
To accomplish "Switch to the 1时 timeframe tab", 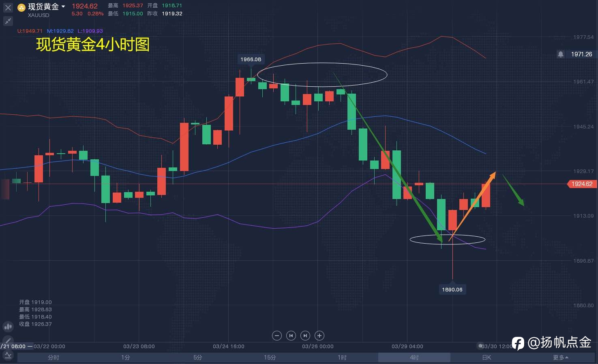I will click(x=342, y=358).
